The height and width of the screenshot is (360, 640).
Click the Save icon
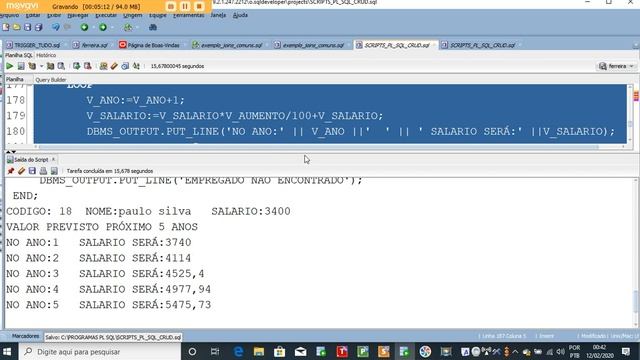[x=27, y=27]
